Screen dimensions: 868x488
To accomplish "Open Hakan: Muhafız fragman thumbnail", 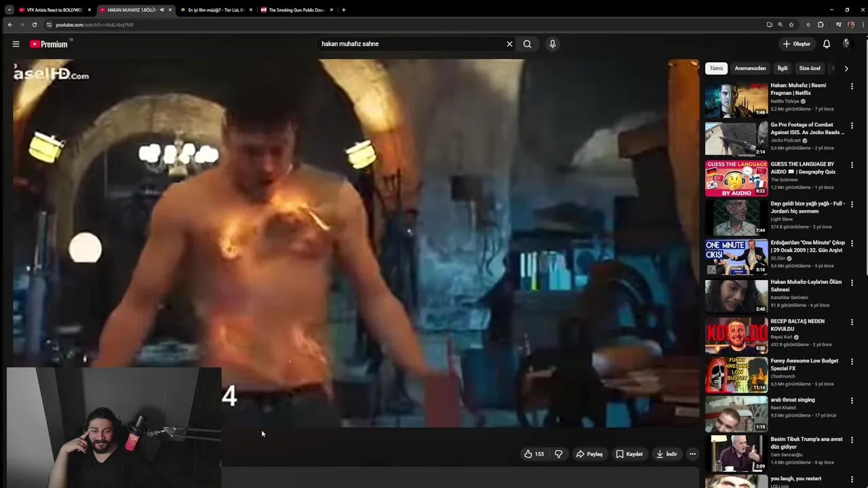I will 736,100.
